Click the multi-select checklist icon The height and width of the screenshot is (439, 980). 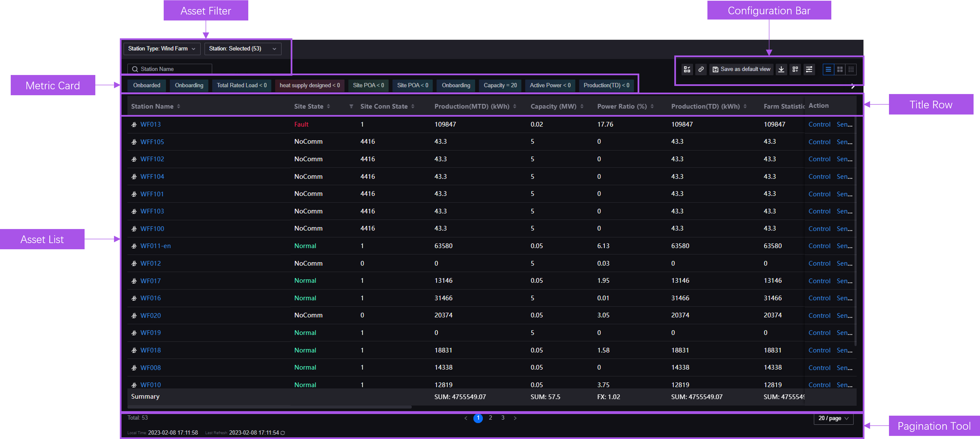click(x=687, y=69)
